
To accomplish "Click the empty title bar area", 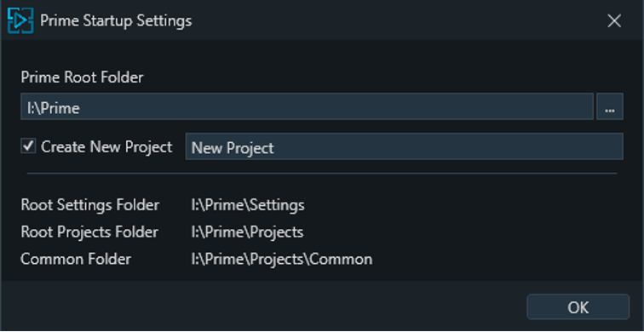I will (394, 20).
